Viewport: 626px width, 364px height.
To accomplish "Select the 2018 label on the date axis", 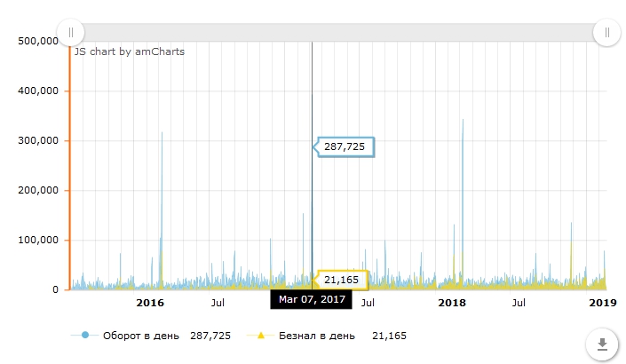I will tap(452, 304).
